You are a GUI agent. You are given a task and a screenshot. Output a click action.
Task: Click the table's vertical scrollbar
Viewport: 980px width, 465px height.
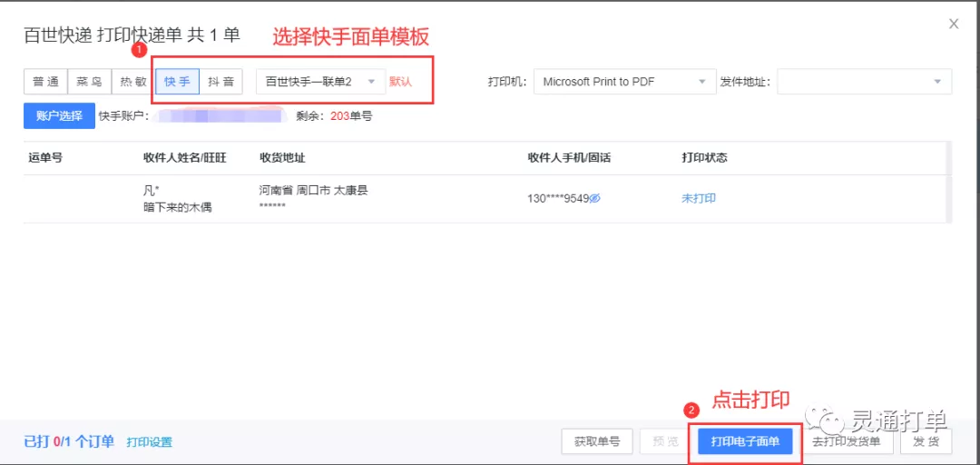coord(950,182)
